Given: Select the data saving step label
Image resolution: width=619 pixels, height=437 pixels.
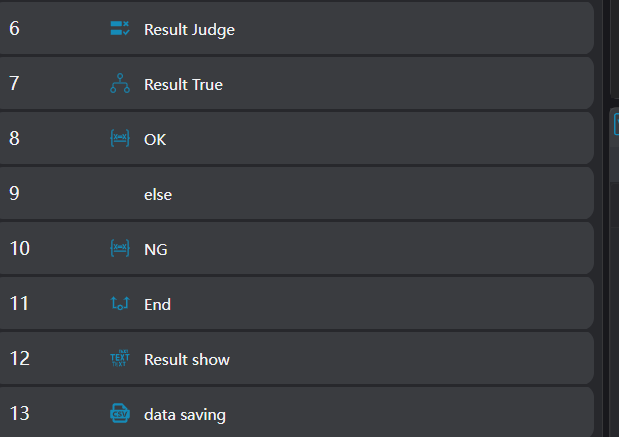Looking at the screenshot, I should [184, 414].
